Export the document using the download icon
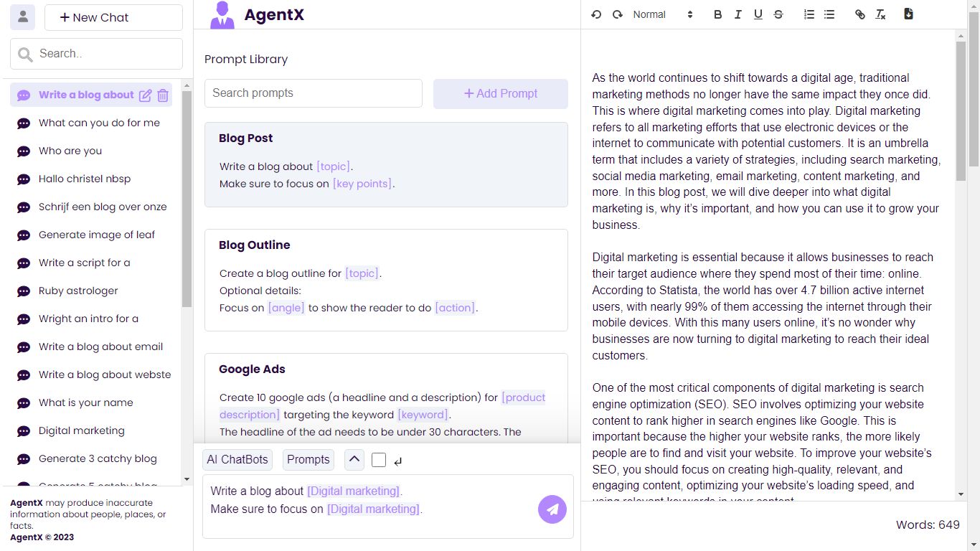 908,14
